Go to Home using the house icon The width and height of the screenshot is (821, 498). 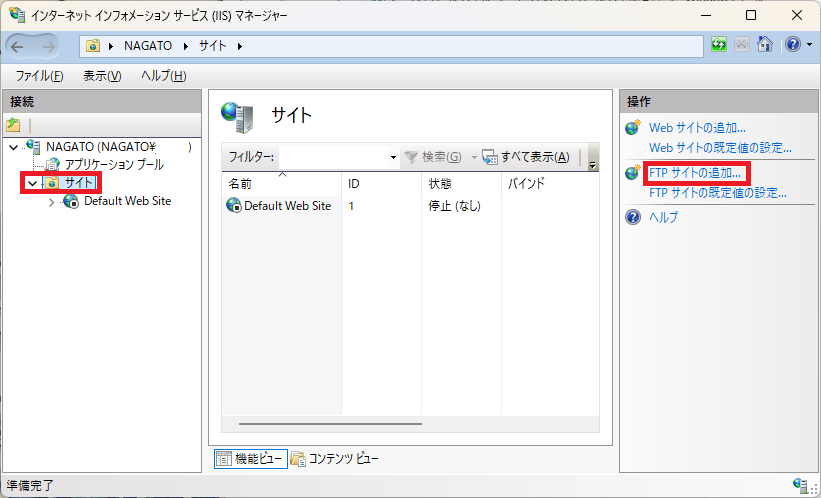764,45
